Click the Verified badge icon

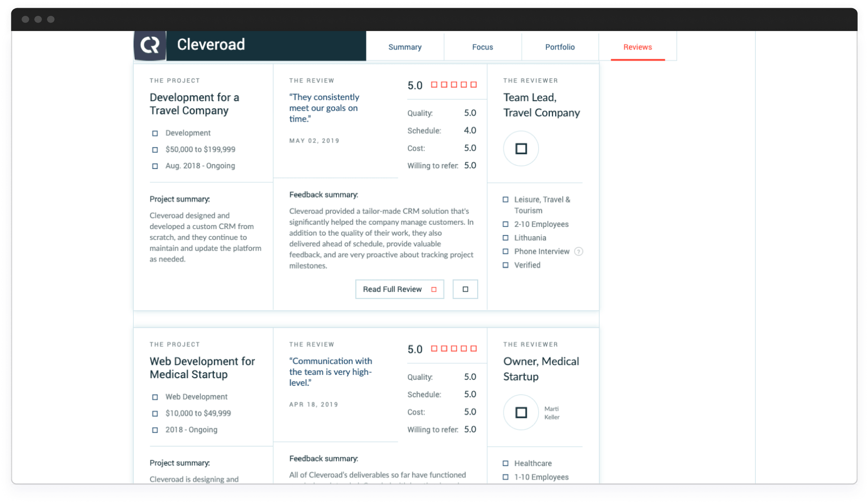(x=505, y=265)
